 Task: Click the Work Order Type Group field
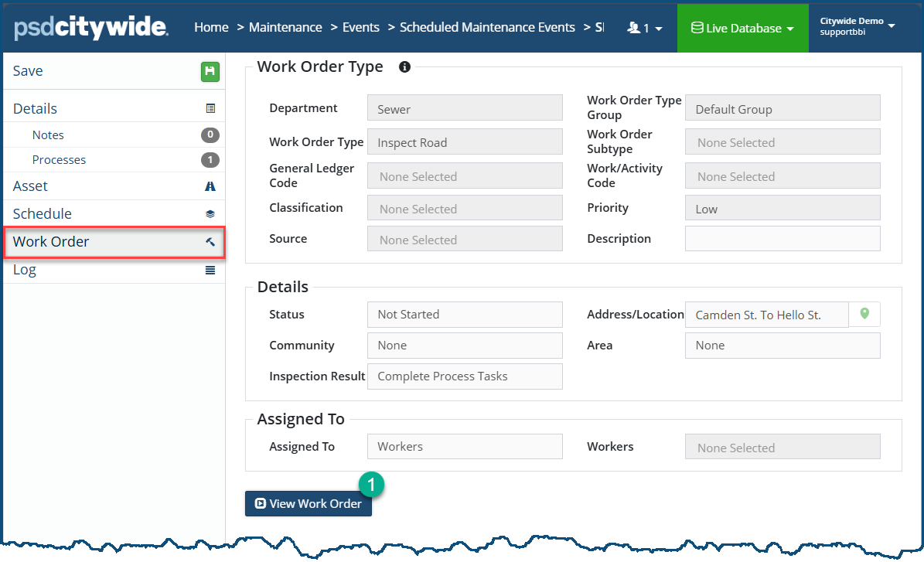click(x=783, y=107)
